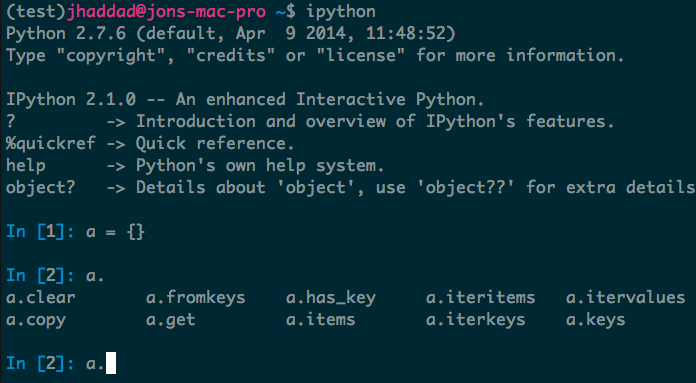
Task: Choose a.fromkeys from tab completions
Action: 196,298
